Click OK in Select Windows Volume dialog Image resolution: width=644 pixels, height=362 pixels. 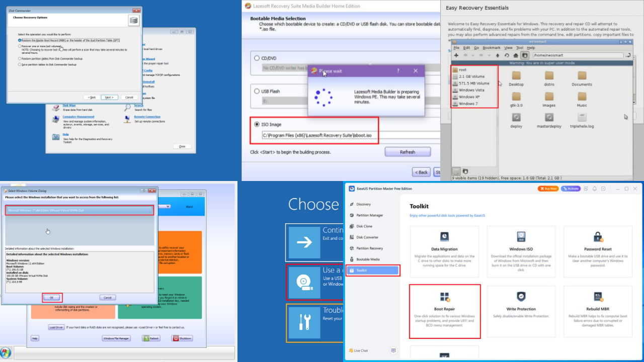click(x=52, y=298)
